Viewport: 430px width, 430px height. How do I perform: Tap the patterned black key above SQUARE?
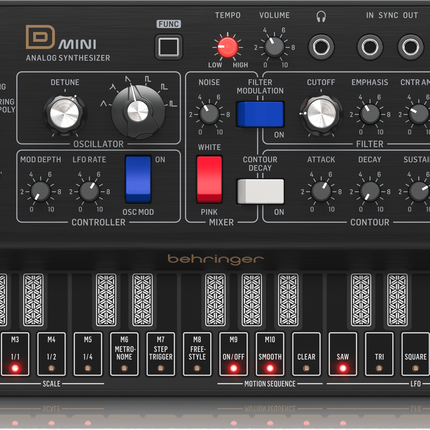coord(397,300)
